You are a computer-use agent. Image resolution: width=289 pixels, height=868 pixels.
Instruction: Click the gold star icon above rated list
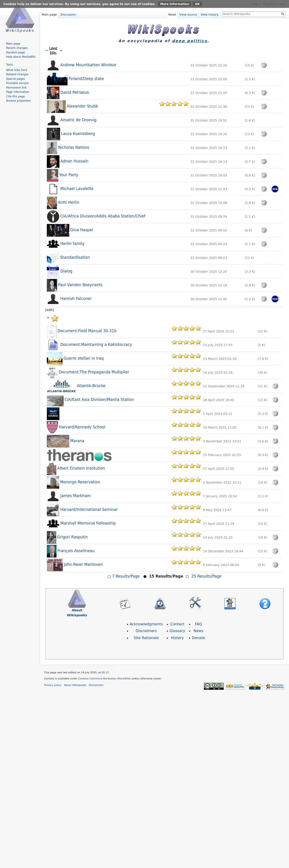[x=55, y=318]
